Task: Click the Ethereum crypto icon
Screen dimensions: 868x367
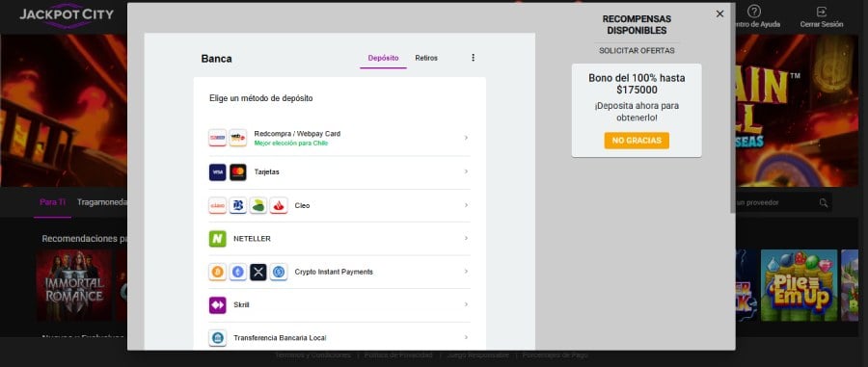Action: pos(238,272)
